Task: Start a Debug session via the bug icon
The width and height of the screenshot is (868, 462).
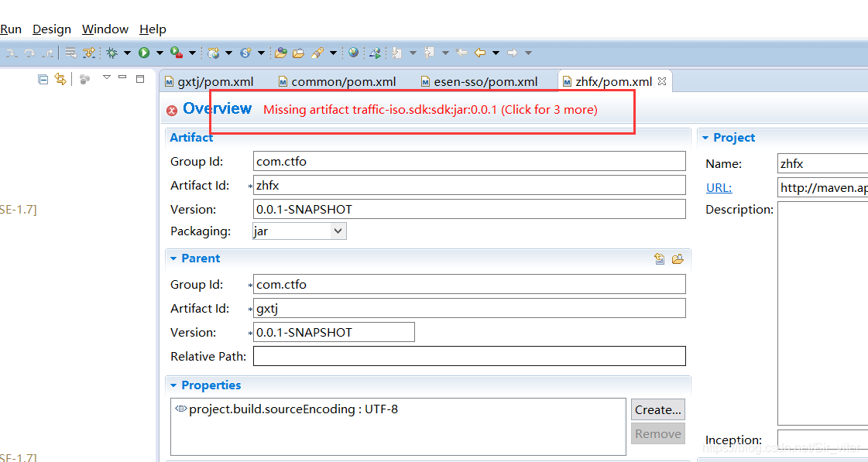Action: (112, 53)
